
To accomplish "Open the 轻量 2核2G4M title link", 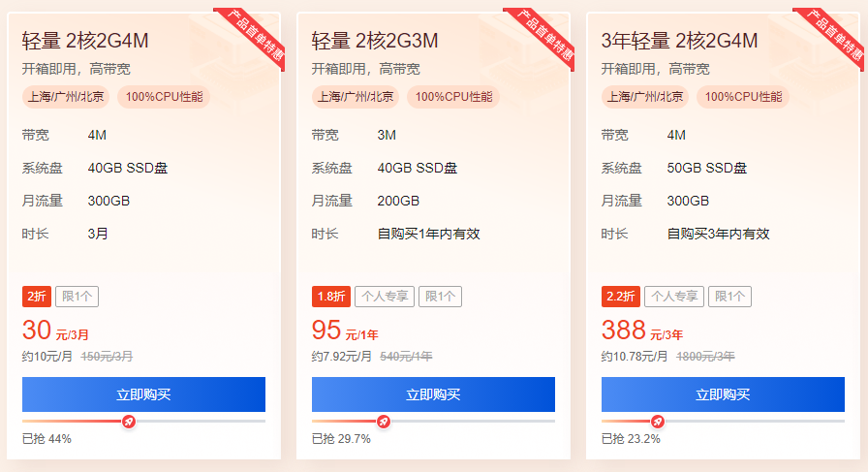I will click(85, 41).
